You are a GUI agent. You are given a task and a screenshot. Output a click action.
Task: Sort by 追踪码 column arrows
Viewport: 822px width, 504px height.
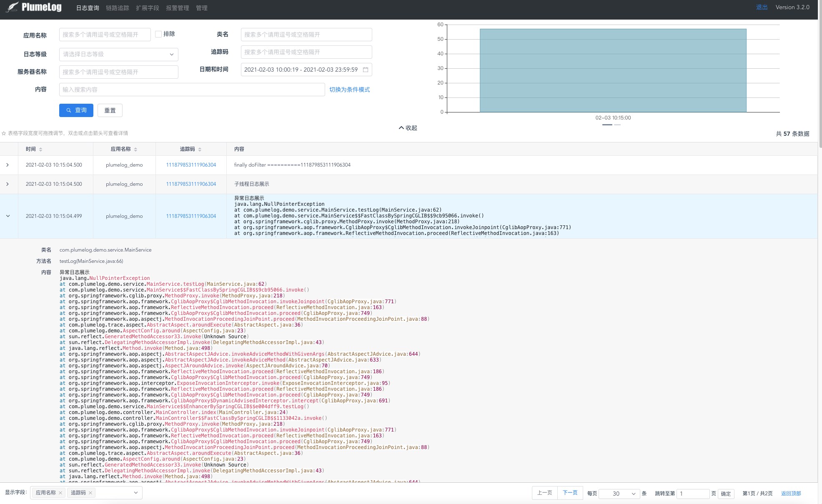[200, 149]
